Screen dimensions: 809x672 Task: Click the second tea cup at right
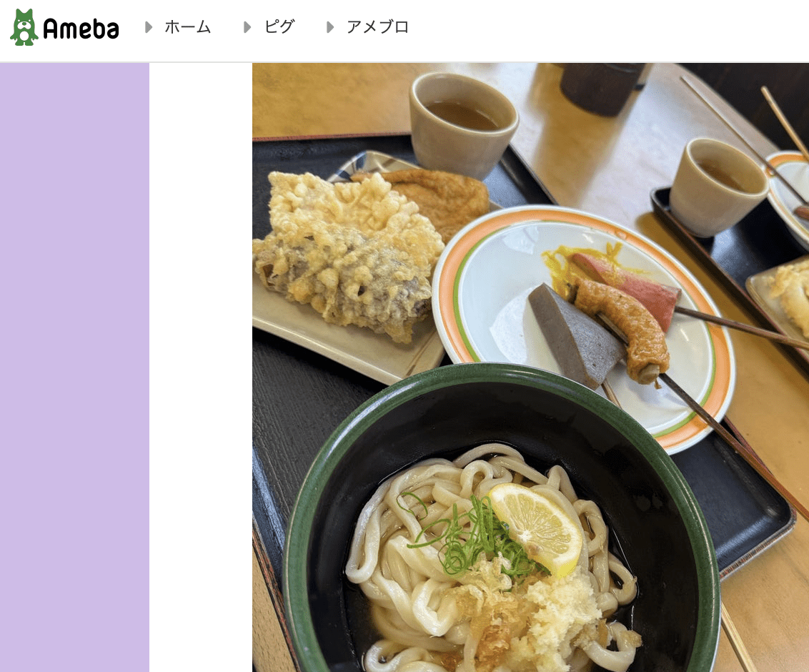(719, 187)
